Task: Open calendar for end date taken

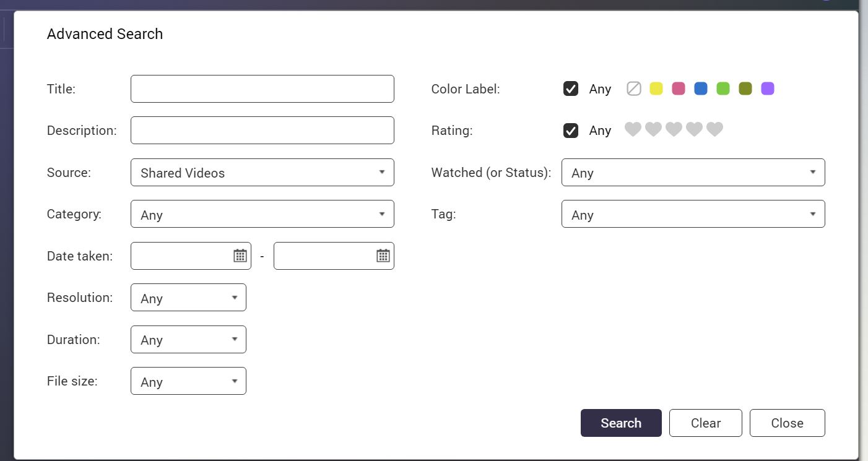Action: tap(383, 256)
